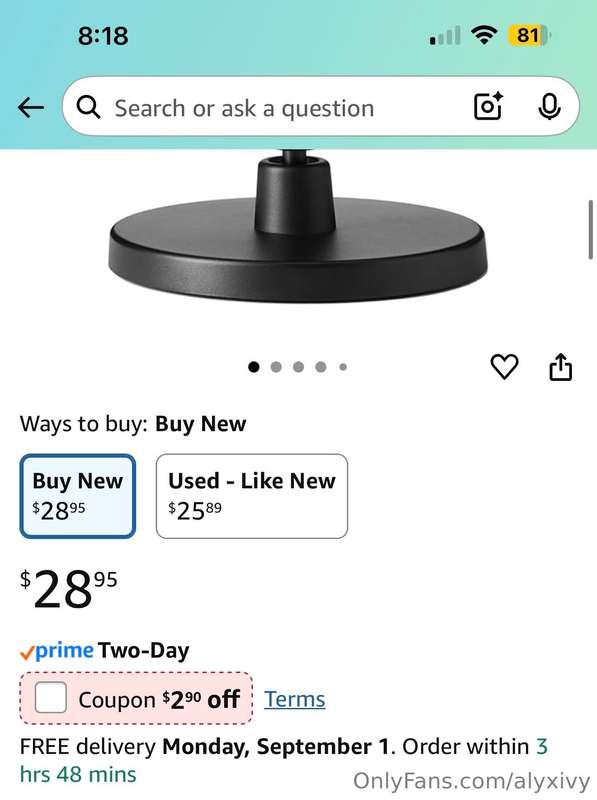Image resolution: width=597 pixels, height=800 pixels.
Task: Tap the share icon
Action: click(560, 367)
